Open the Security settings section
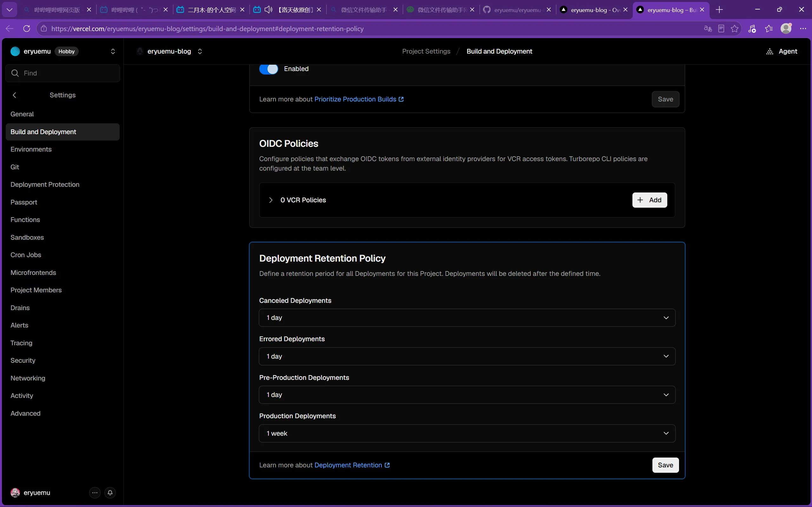The height and width of the screenshot is (507, 812). (x=63, y=361)
